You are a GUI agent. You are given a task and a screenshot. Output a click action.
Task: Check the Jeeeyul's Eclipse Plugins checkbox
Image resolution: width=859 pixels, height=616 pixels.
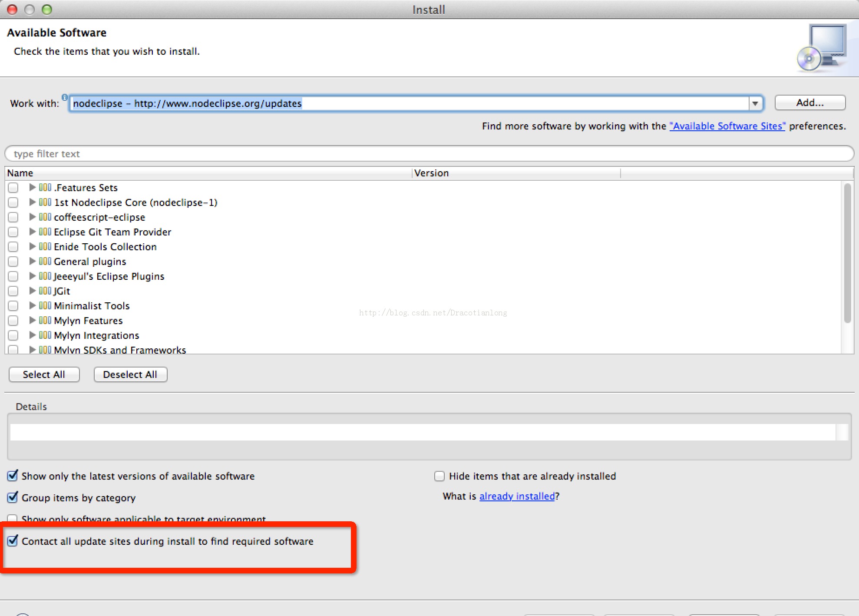(x=13, y=276)
